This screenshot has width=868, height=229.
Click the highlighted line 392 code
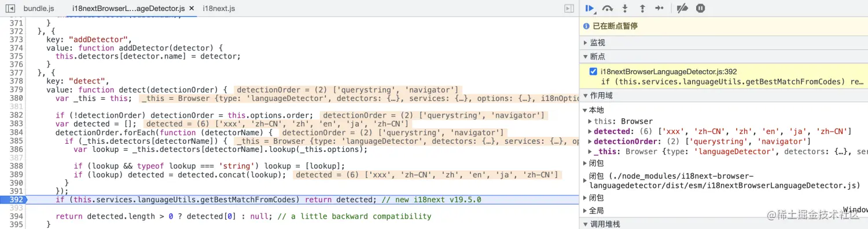(269, 199)
